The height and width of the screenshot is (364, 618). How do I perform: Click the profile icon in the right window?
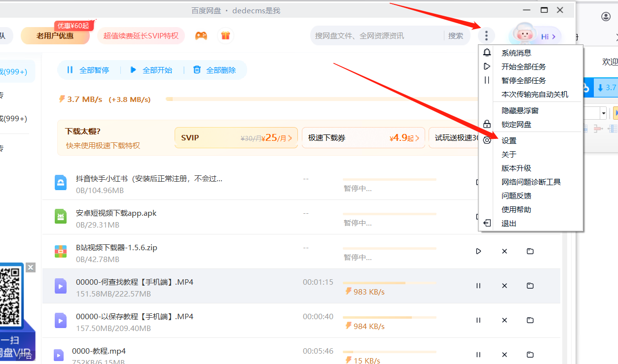pos(606,17)
